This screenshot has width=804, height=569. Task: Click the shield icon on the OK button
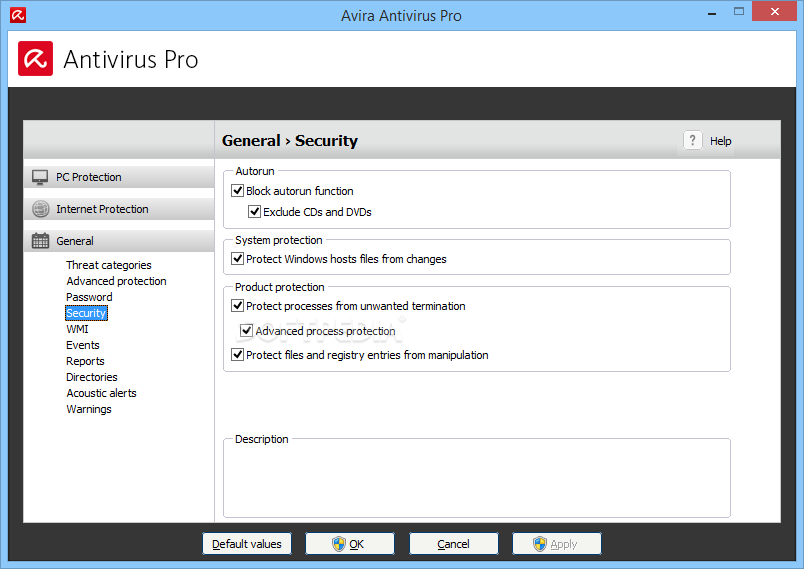[338, 544]
